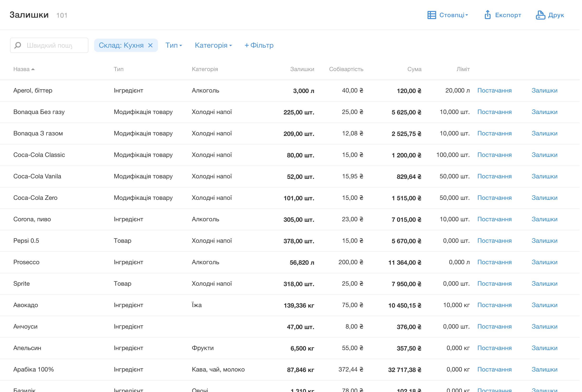
Task: Open Постачання for Арабіка 100%
Action: 494,370
